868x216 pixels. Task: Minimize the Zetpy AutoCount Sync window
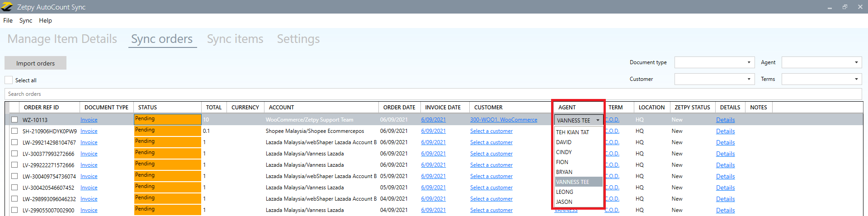[x=830, y=7]
